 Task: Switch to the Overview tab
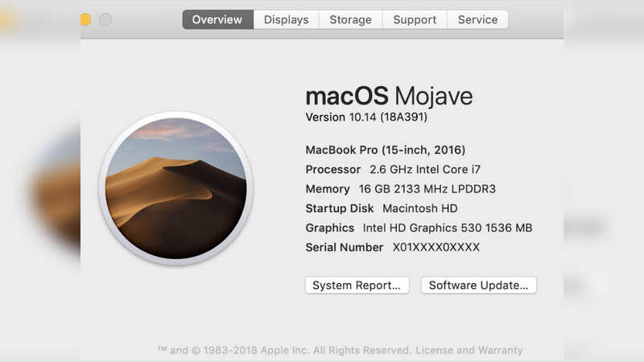[x=217, y=19]
